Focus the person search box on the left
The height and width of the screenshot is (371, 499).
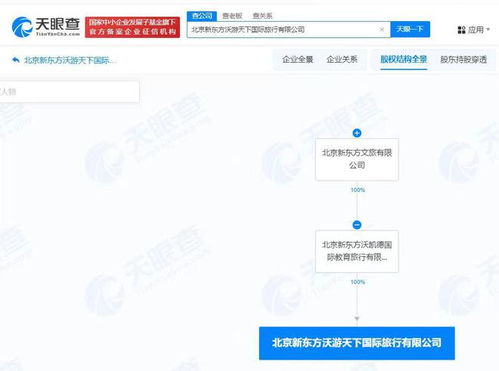[x=69, y=91]
